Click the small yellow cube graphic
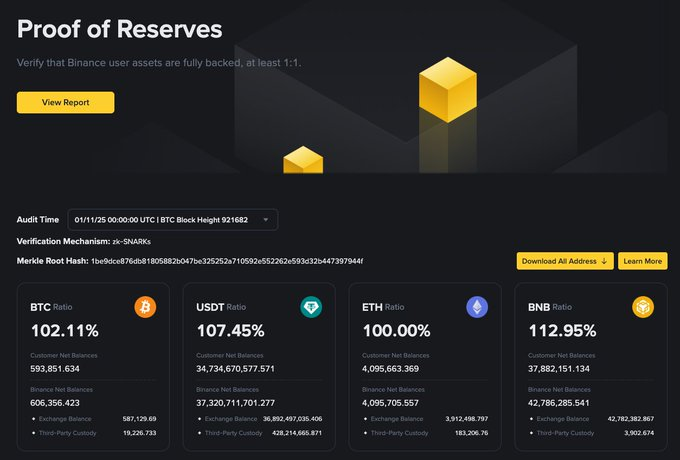The image size is (680, 460). [x=303, y=159]
